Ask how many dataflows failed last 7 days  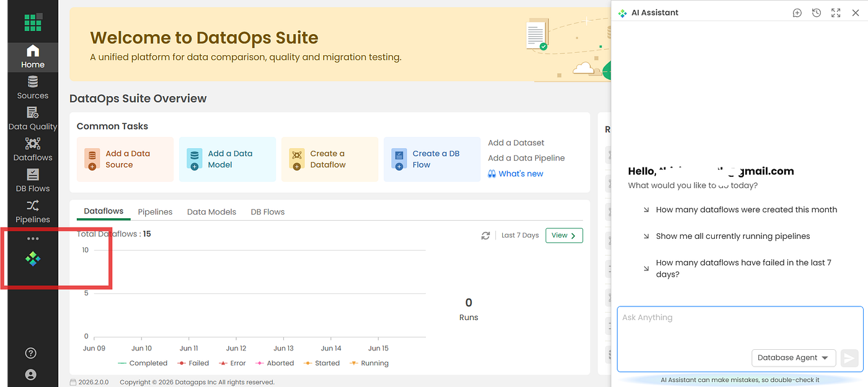(739, 269)
